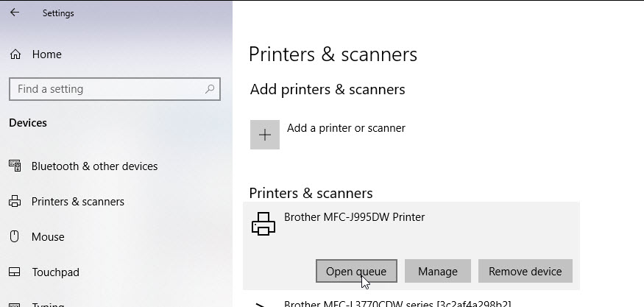Expand the Brother MFC-J3770CDW series entry

pos(397,303)
